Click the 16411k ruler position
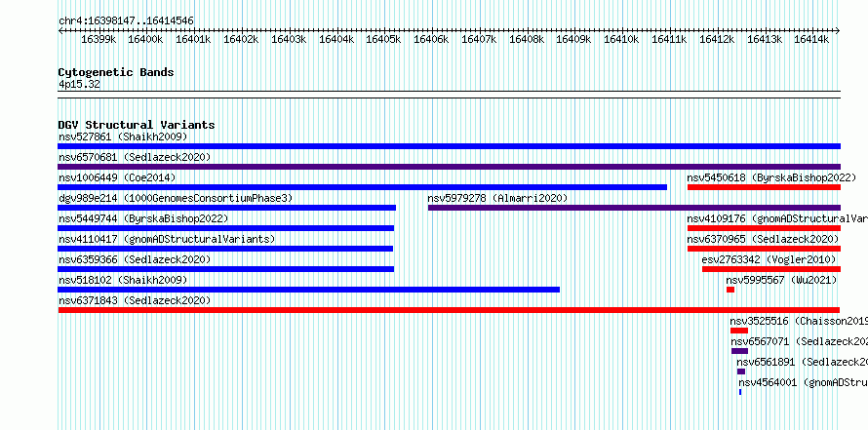 [x=669, y=39]
